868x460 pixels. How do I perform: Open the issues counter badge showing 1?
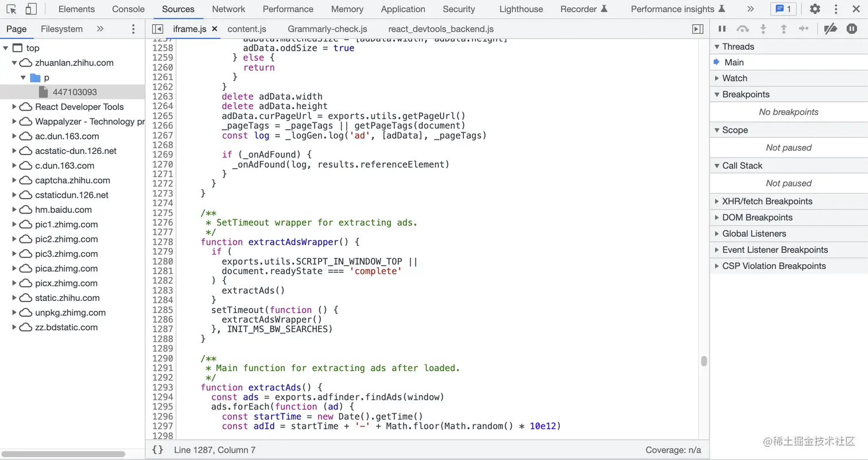coord(783,9)
